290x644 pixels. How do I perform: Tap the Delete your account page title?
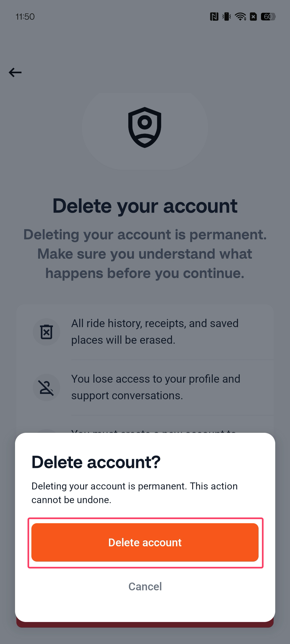click(145, 205)
